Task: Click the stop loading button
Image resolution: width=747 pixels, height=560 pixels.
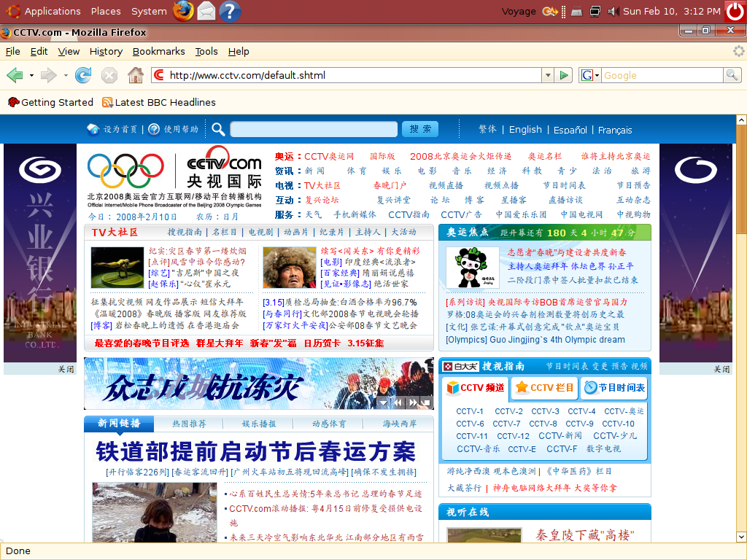Action: click(109, 75)
